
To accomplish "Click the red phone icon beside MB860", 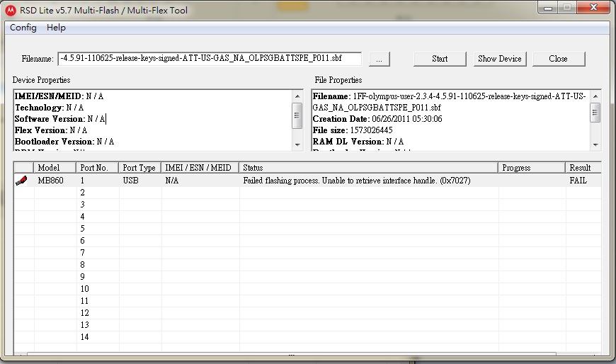I will [x=21, y=181].
